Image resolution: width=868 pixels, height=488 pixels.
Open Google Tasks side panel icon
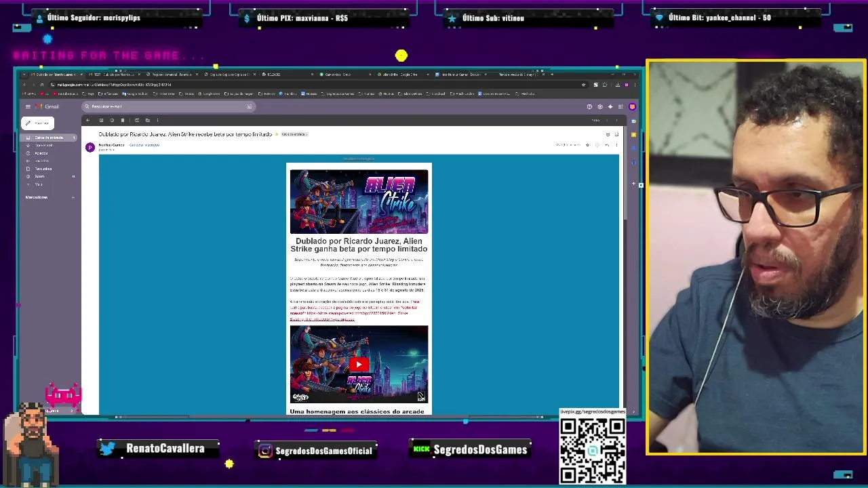point(633,148)
